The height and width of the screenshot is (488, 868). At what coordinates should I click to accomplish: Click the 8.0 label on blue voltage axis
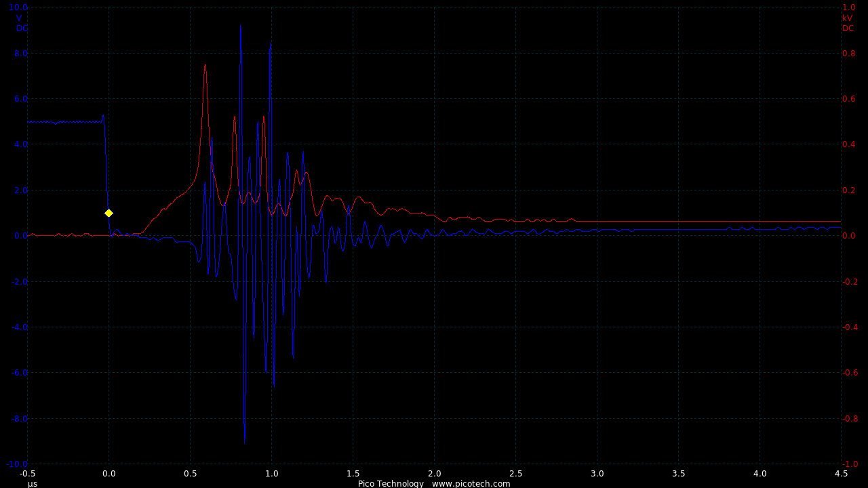tap(21, 53)
